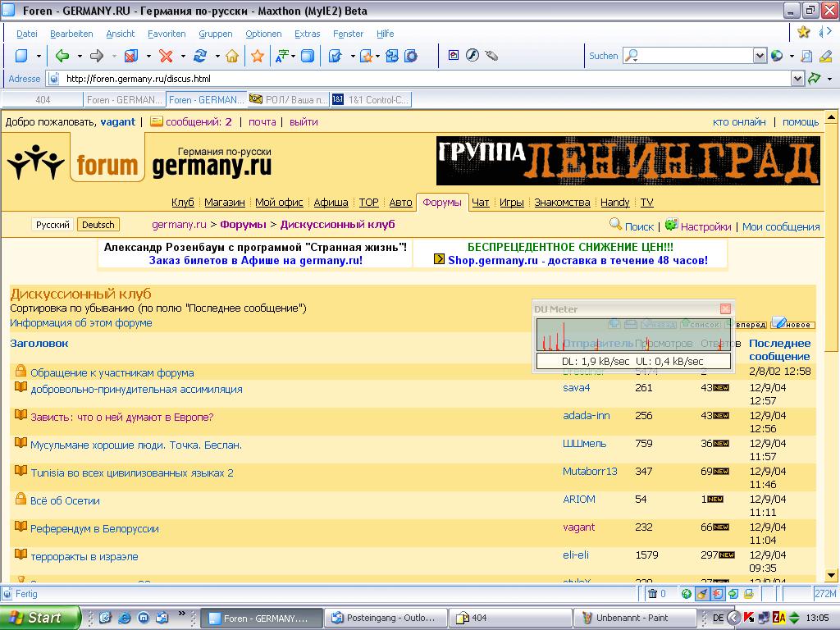
Task: Switch to the 1&1 Control-C browser tab
Action: tap(371, 99)
